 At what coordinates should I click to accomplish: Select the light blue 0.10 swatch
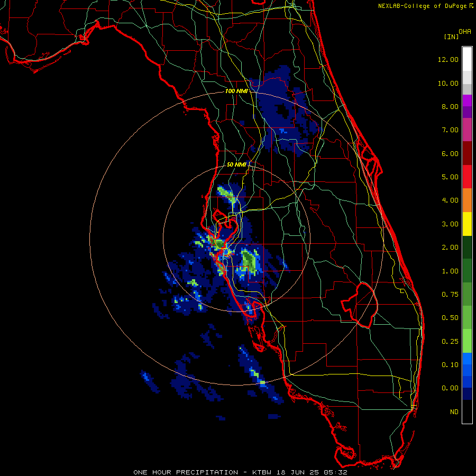point(467,359)
